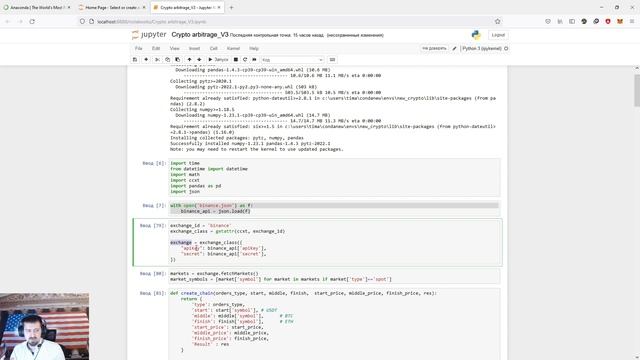The height and width of the screenshot is (360, 640).
Task: Paste cells below using the toolbar icon
Action: pos(178,60)
